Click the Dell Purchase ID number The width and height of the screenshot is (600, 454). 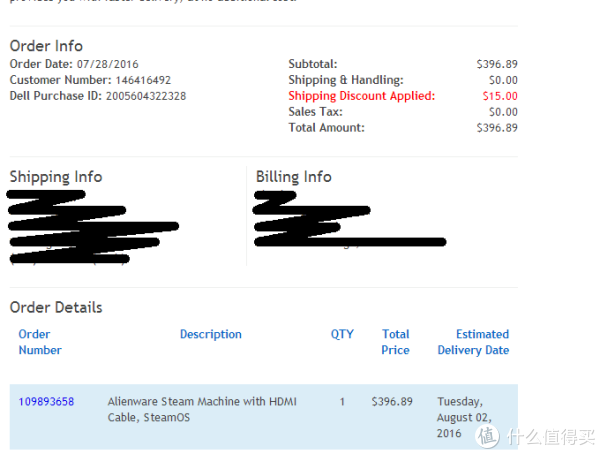click(x=146, y=96)
